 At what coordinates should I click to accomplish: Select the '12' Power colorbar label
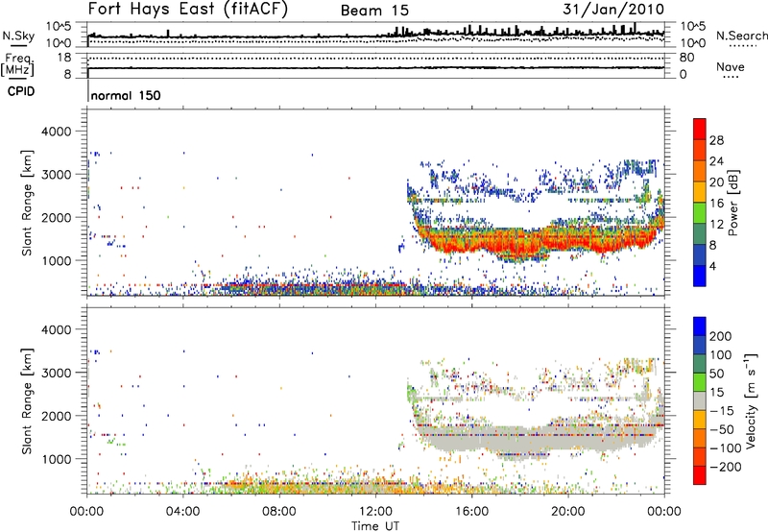[x=716, y=225]
